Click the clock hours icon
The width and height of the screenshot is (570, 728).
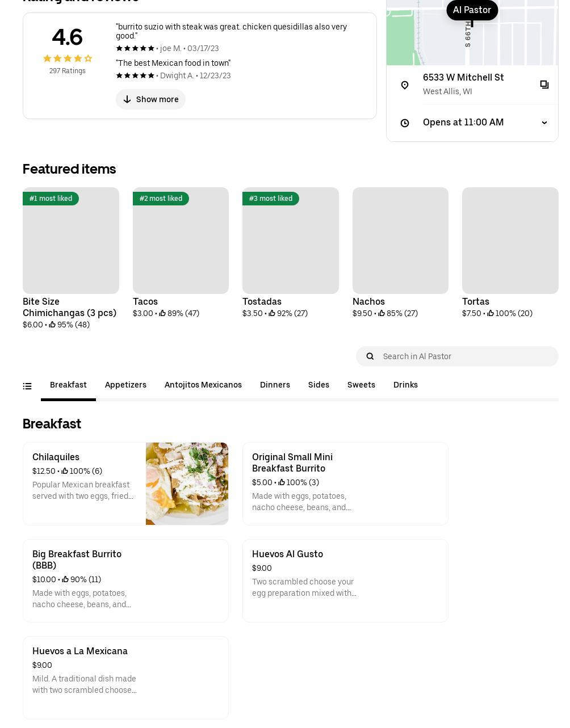pyautogui.click(x=405, y=123)
